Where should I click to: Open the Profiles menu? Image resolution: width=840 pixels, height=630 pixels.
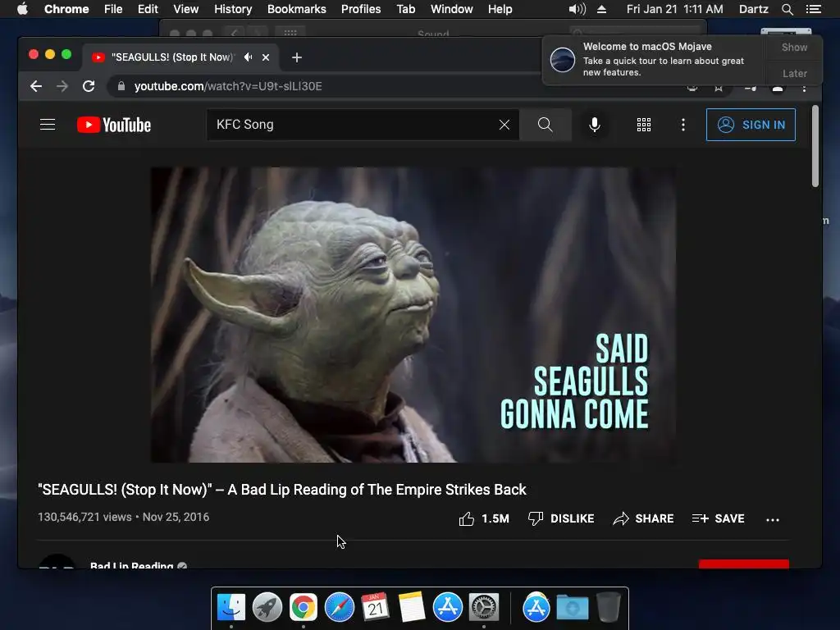tap(361, 9)
